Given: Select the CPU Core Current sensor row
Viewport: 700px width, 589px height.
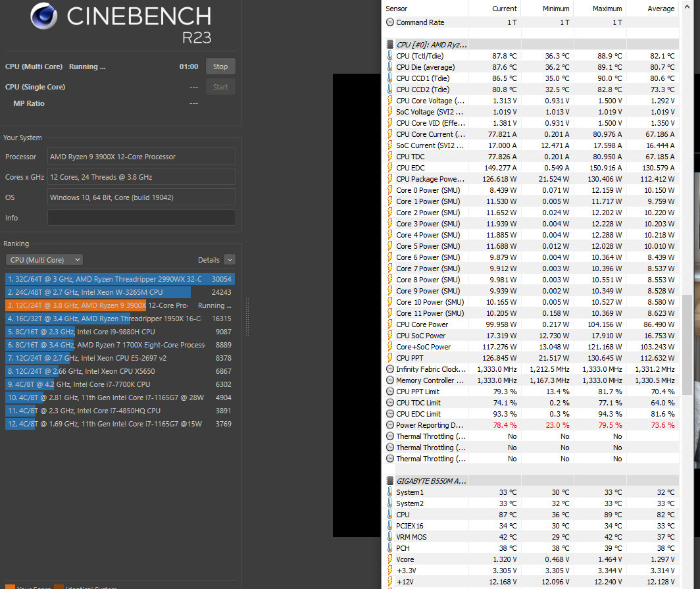Looking at the screenshot, I should [x=532, y=134].
